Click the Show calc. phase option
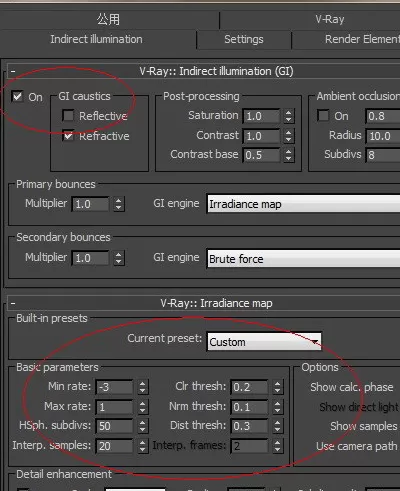The height and width of the screenshot is (491, 400). (x=352, y=387)
